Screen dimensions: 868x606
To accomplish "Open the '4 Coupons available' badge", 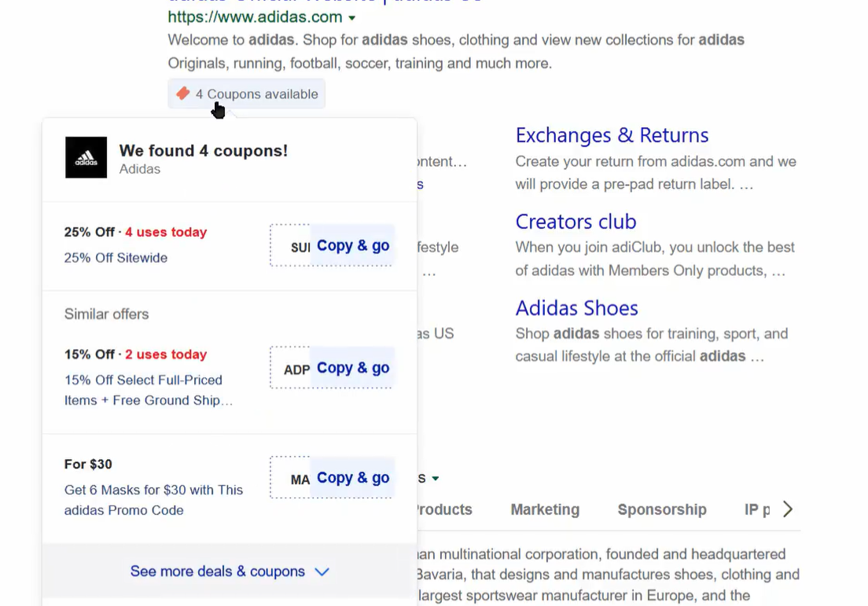I will [x=246, y=94].
